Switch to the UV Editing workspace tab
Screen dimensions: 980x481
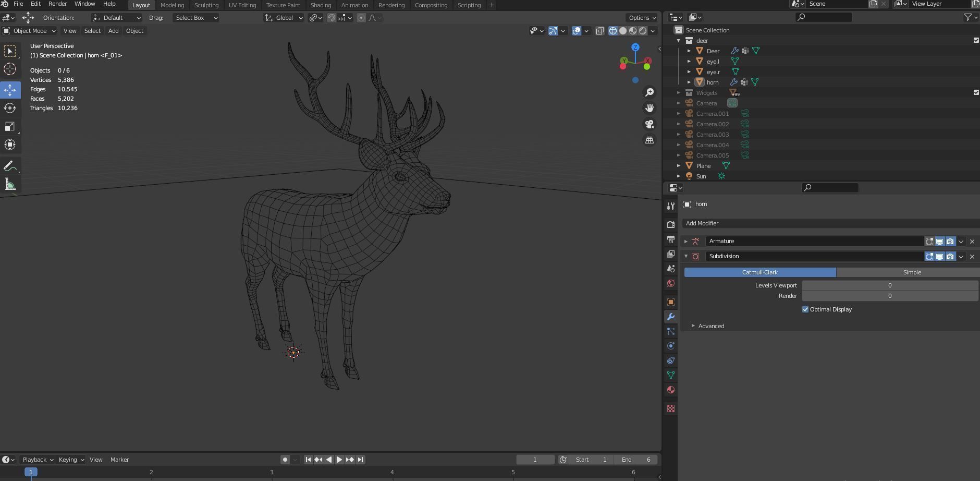[242, 5]
